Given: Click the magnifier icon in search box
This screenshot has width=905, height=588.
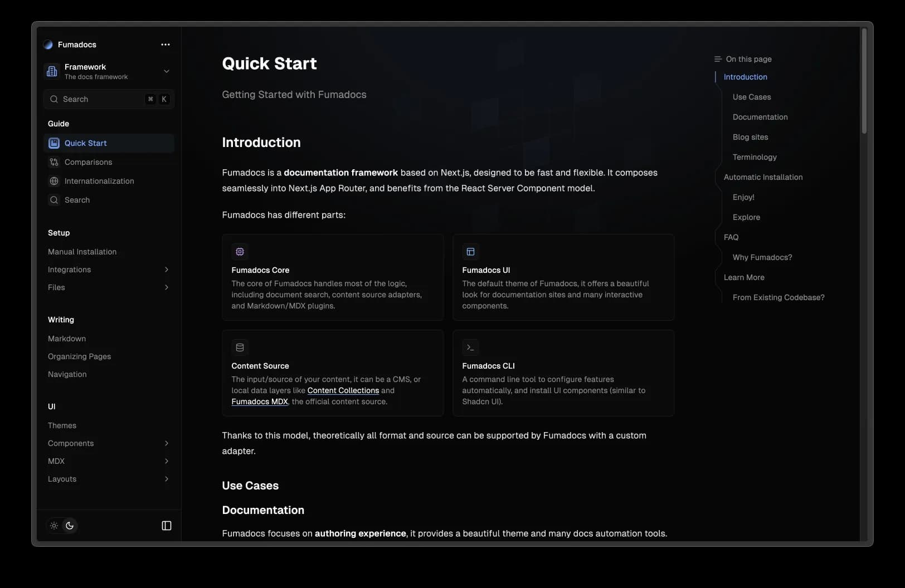Looking at the screenshot, I should [54, 99].
